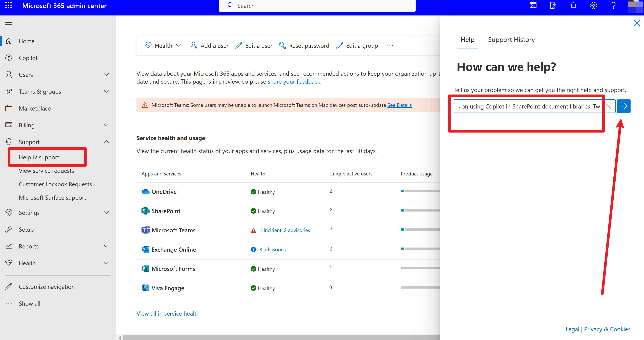Expand the Health section chevron in sidebar
644x340 pixels.
tap(106, 263)
